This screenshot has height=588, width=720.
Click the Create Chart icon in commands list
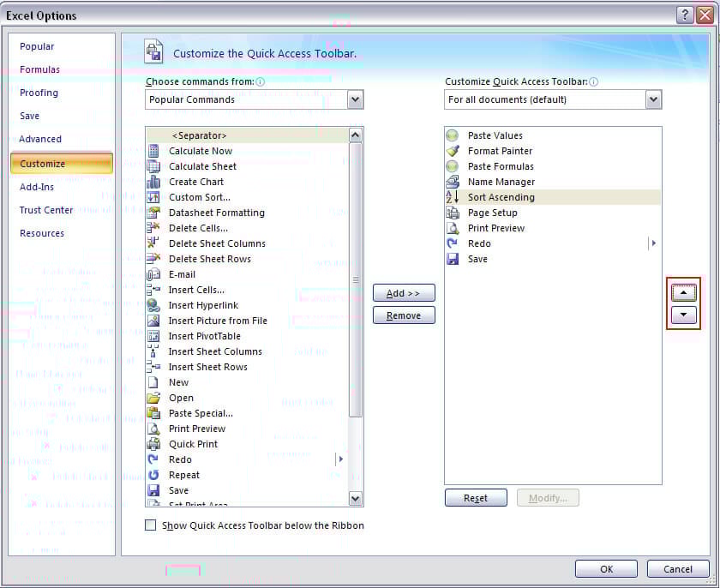point(153,182)
